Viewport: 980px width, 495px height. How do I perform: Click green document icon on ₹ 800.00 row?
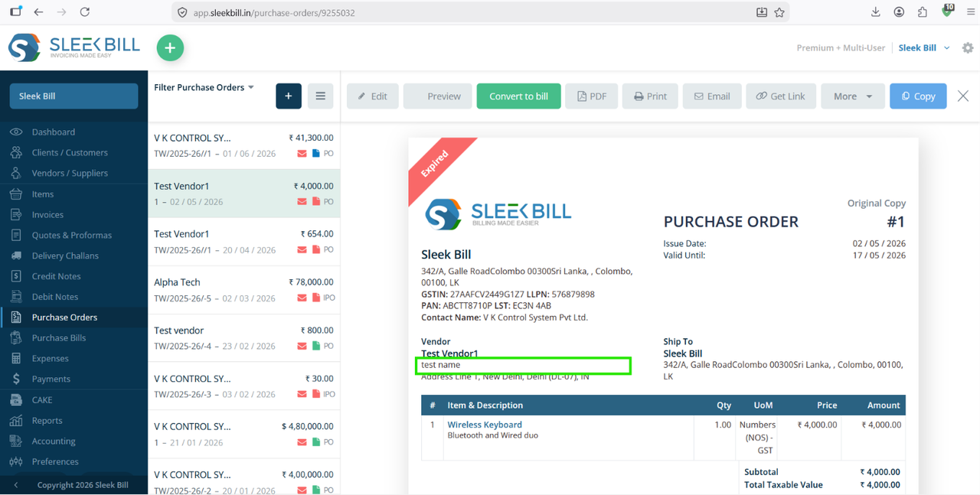coord(315,346)
